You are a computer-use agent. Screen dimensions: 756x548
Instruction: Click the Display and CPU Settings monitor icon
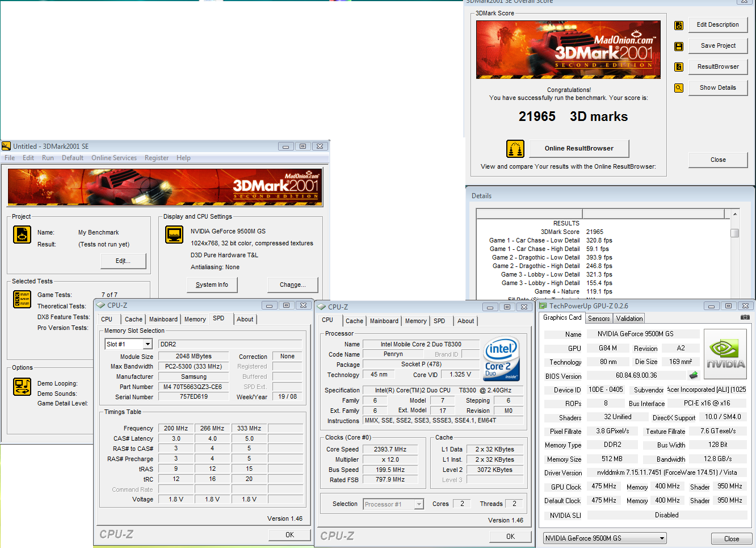pos(174,235)
